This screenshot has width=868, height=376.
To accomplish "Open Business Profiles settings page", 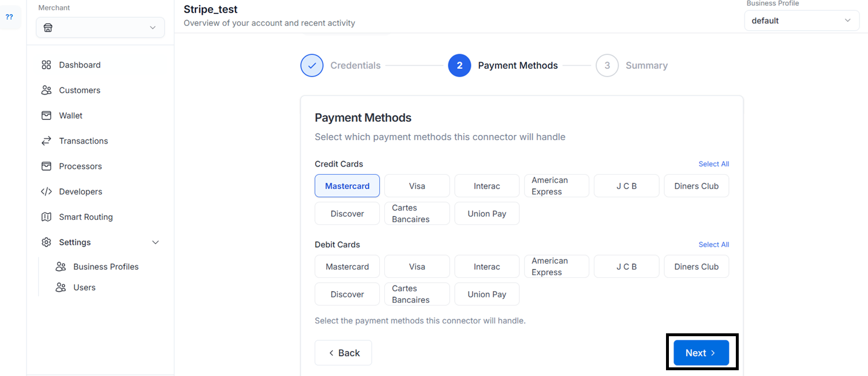I will (x=106, y=267).
